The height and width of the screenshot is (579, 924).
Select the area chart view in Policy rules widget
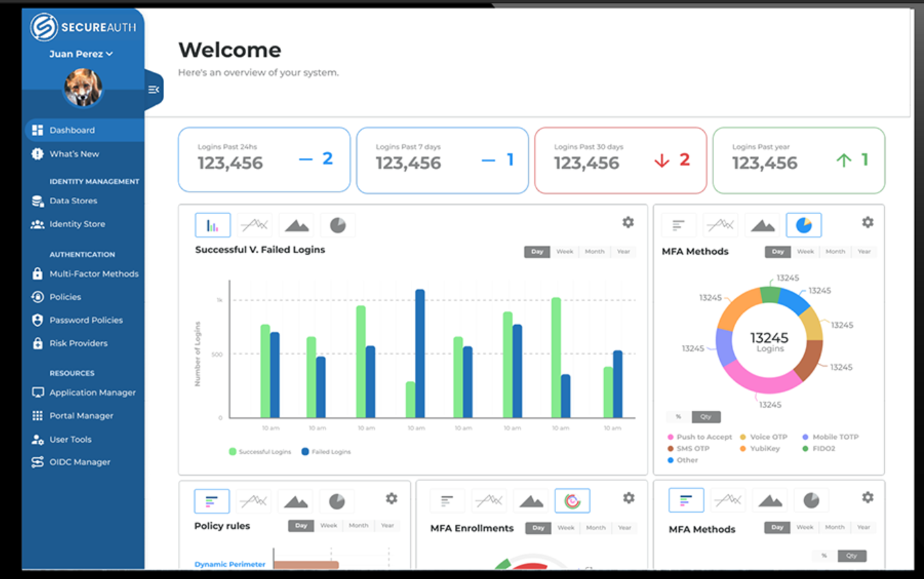tap(295, 500)
